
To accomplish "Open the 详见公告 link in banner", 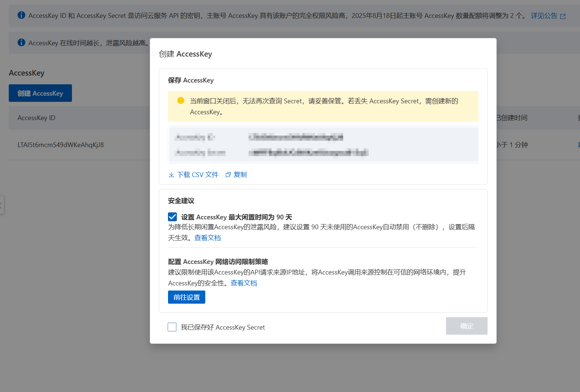I will click(544, 16).
